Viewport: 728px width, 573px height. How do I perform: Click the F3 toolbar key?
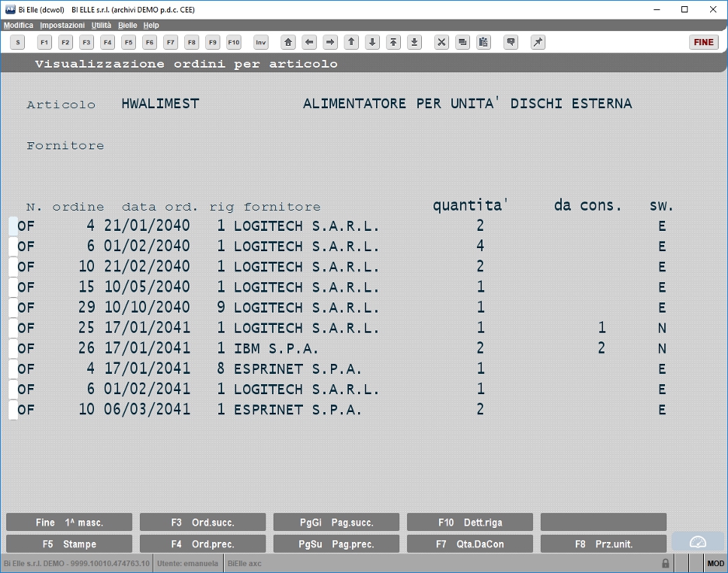pos(86,42)
